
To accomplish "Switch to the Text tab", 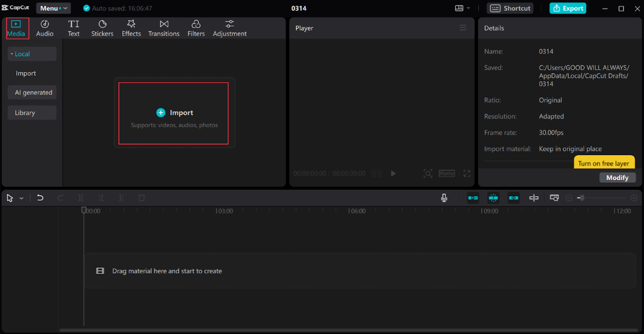I will [74, 28].
